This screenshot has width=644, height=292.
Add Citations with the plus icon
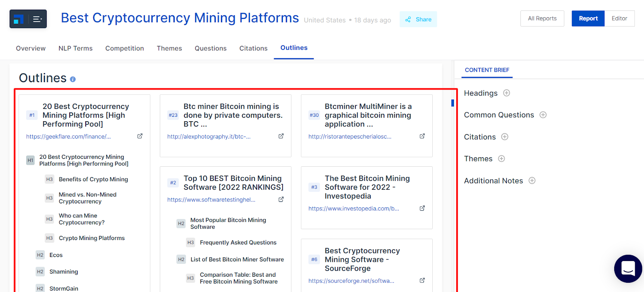[x=505, y=137]
